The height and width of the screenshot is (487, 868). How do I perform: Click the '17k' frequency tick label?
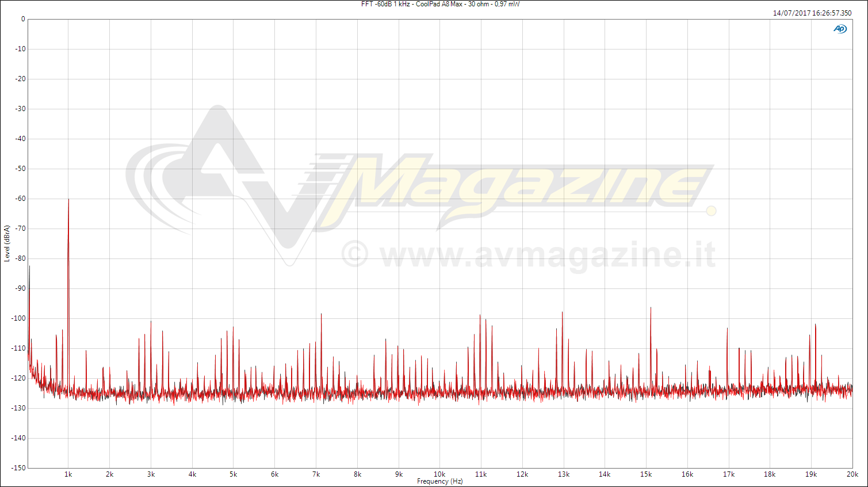[x=729, y=474]
